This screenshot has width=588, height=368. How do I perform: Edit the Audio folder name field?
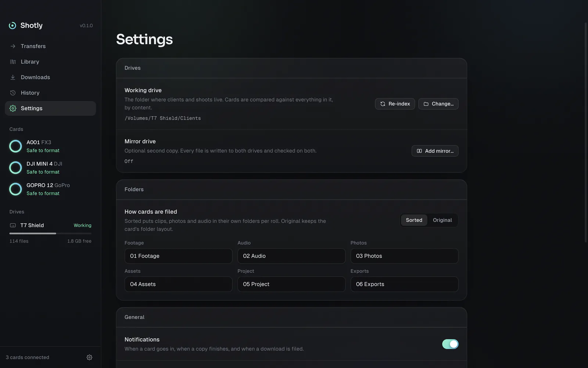(x=291, y=256)
